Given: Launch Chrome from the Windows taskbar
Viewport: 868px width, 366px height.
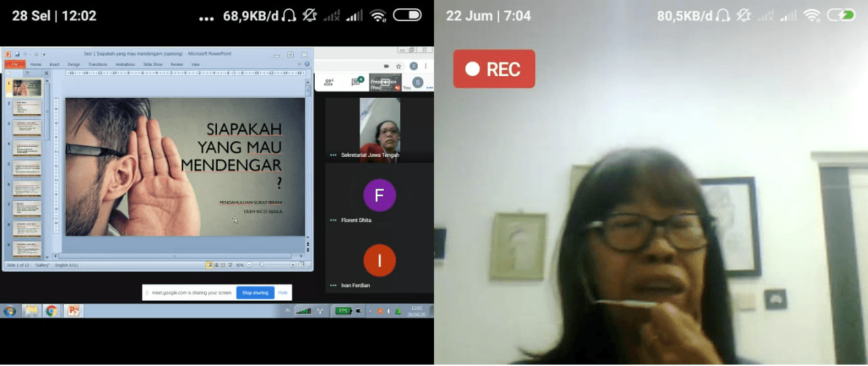Looking at the screenshot, I should coord(51,311).
